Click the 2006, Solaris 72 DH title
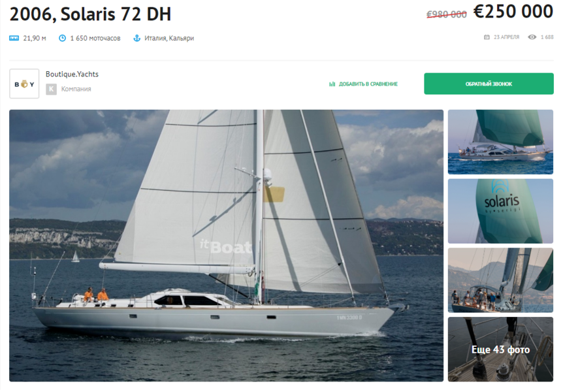The image size is (563, 392). 90,14
